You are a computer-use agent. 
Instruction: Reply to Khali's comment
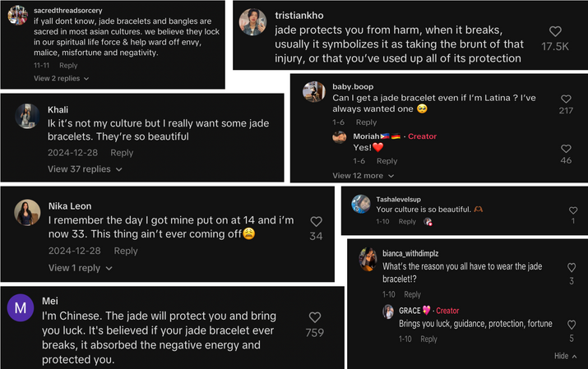tap(122, 153)
